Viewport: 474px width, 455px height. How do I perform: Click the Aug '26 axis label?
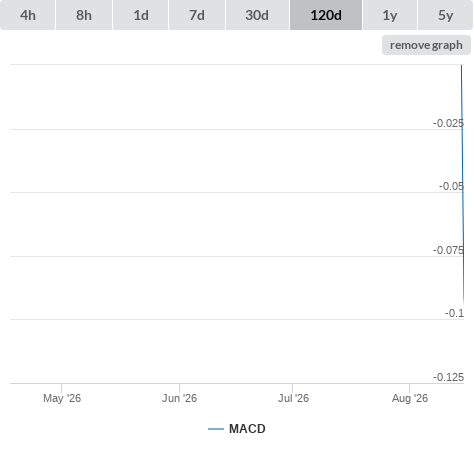point(410,398)
